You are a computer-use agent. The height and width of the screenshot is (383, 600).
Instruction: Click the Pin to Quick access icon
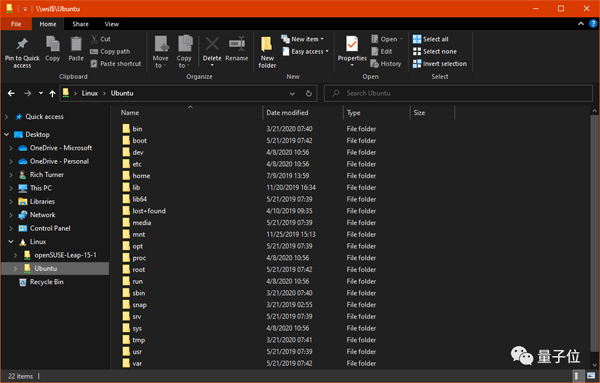click(x=22, y=44)
